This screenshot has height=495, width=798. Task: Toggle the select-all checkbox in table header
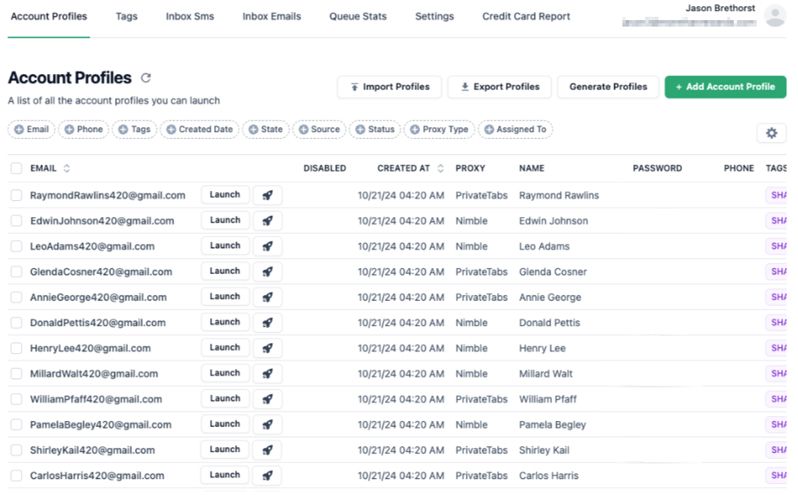[x=16, y=168]
